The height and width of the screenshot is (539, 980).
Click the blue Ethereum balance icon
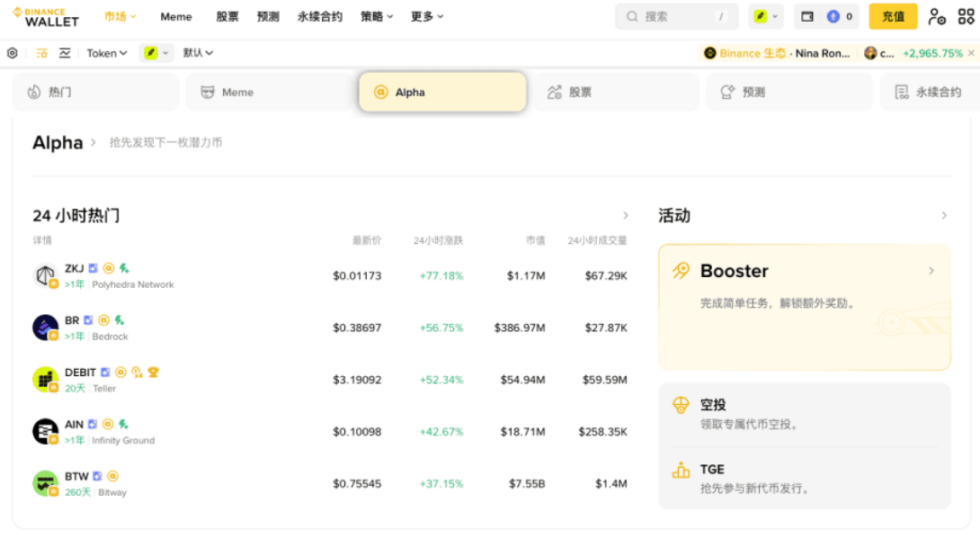pyautogui.click(x=833, y=17)
